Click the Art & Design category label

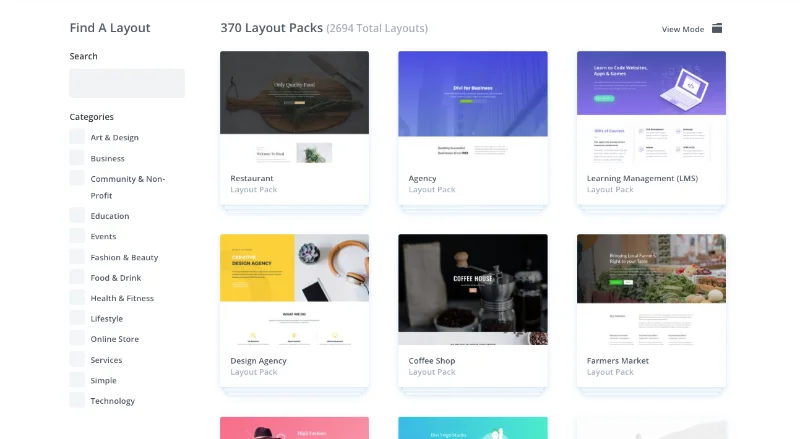tap(115, 137)
